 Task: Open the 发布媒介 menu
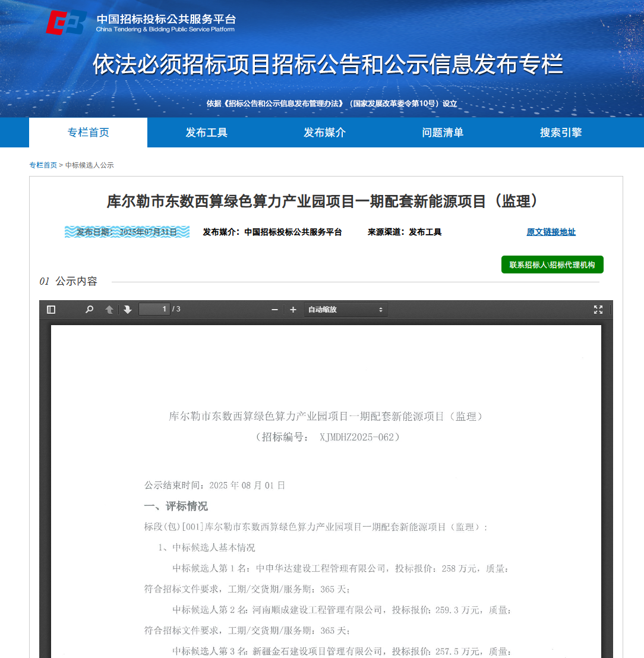pyautogui.click(x=324, y=133)
